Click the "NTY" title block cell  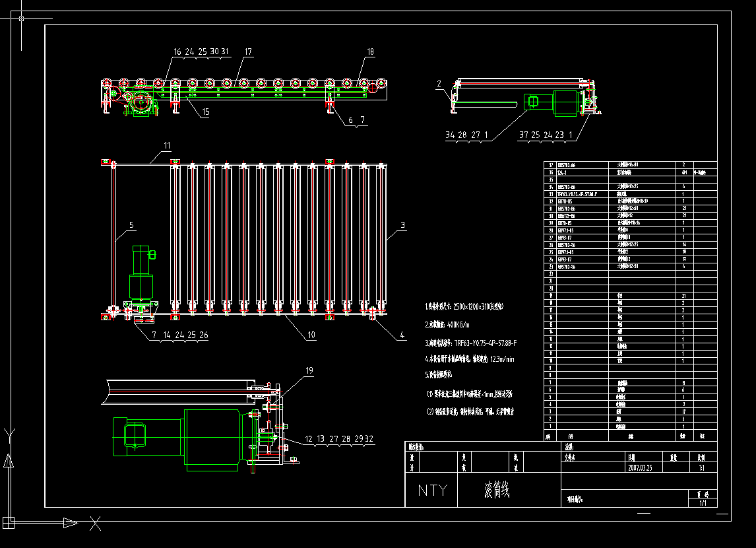tap(431, 490)
